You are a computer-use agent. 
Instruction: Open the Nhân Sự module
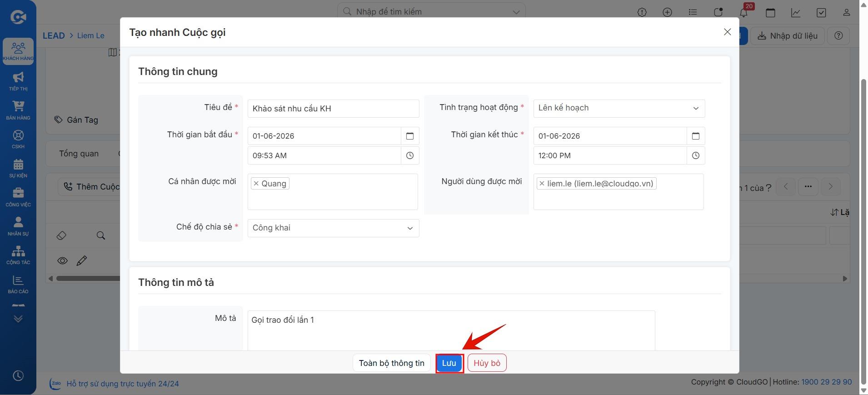(x=18, y=226)
